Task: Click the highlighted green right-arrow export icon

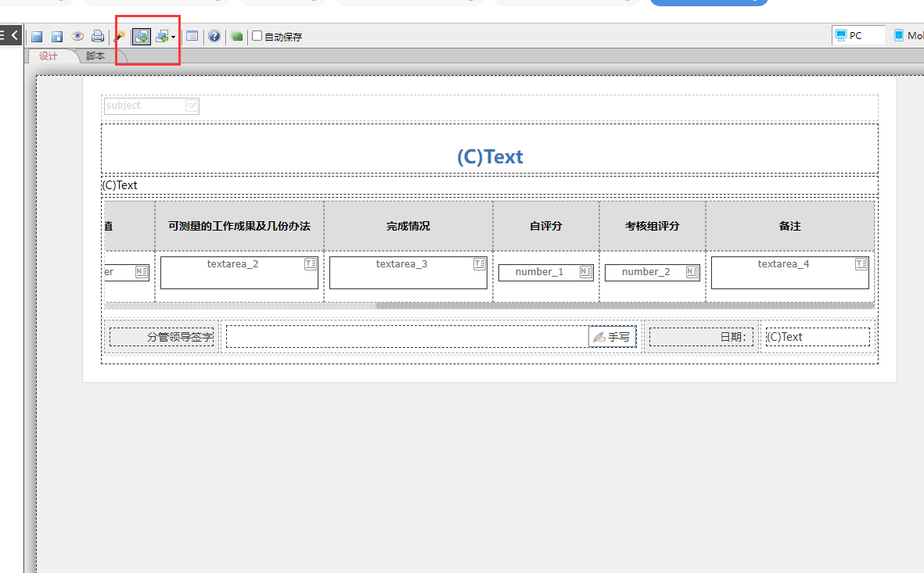Action: 142,36
